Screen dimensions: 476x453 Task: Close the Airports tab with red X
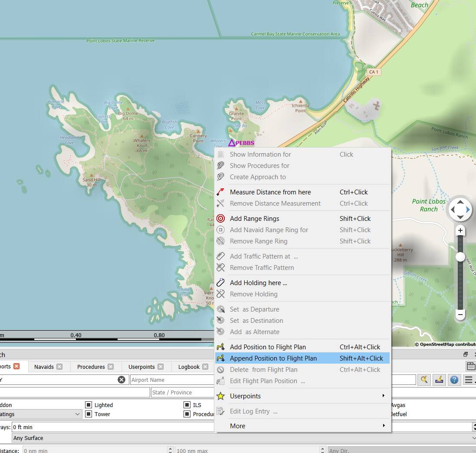point(16,366)
